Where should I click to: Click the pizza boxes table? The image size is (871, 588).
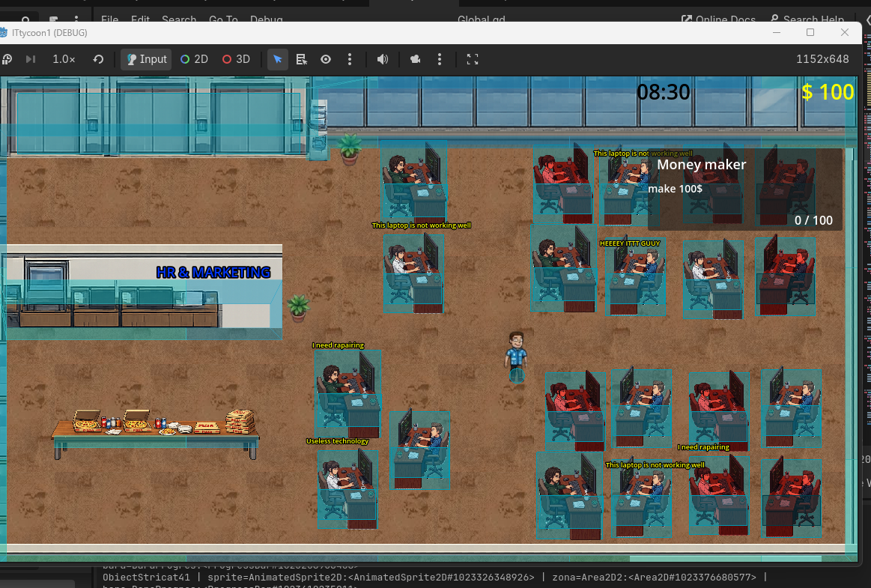pyautogui.click(x=156, y=434)
